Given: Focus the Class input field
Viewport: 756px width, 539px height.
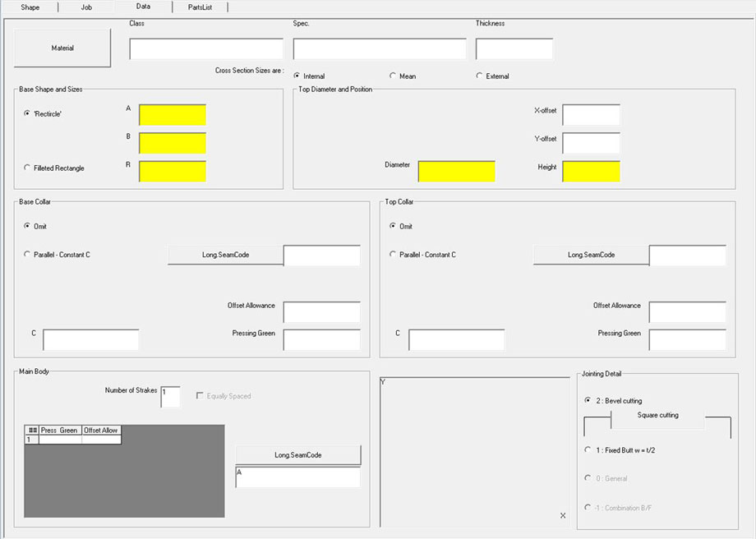Looking at the screenshot, I should pos(206,48).
